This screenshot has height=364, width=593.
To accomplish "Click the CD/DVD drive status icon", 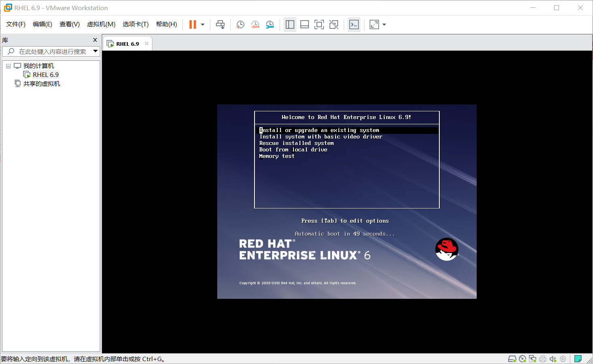I will click(522, 359).
